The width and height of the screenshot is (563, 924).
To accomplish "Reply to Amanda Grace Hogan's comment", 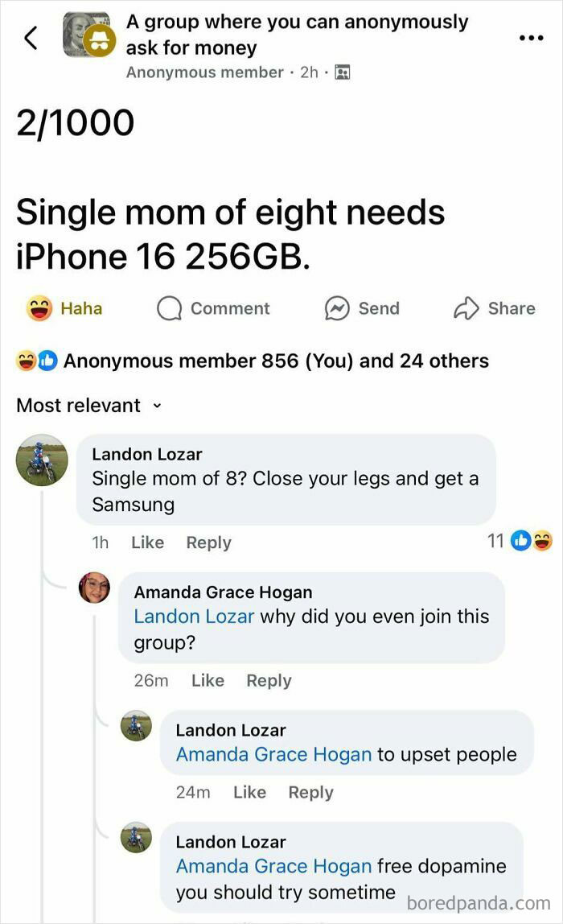I will click(x=269, y=680).
